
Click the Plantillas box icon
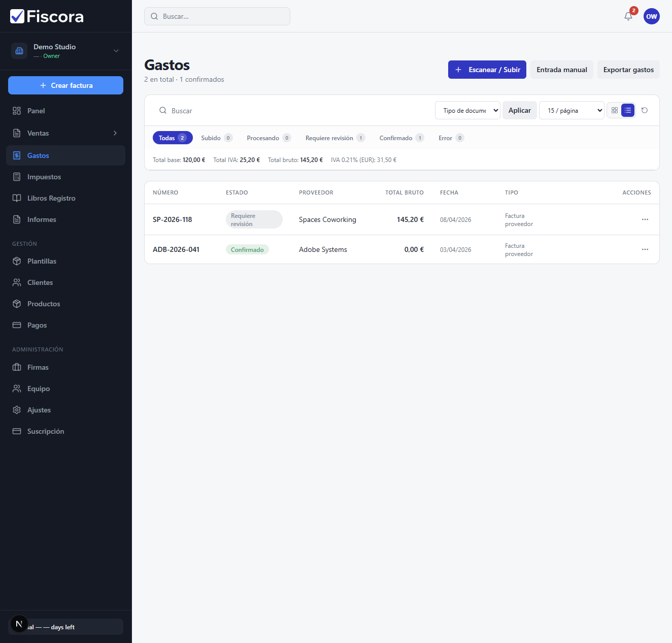click(x=17, y=261)
